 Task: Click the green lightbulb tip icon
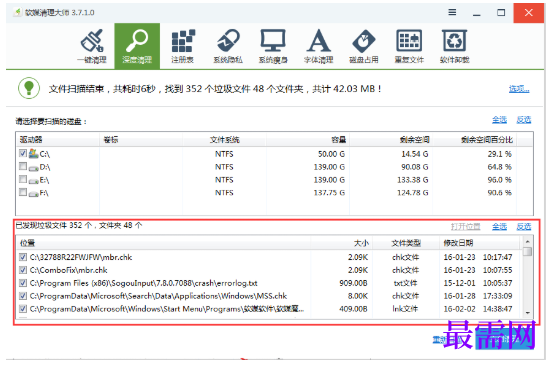pyautogui.click(x=29, y=88)
